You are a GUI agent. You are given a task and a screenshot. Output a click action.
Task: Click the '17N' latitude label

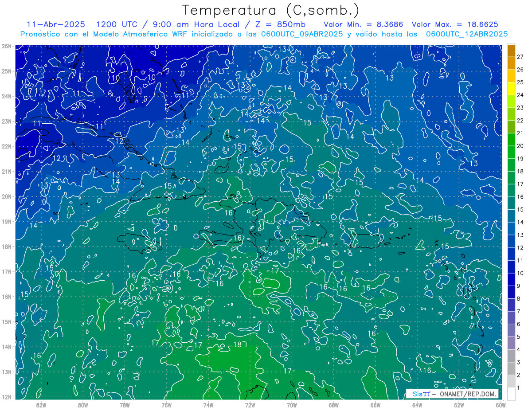pos(6,272)
